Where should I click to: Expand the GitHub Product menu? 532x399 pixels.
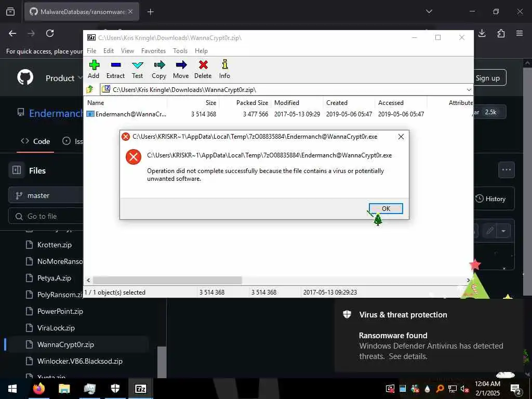click(x=64, y=78)
